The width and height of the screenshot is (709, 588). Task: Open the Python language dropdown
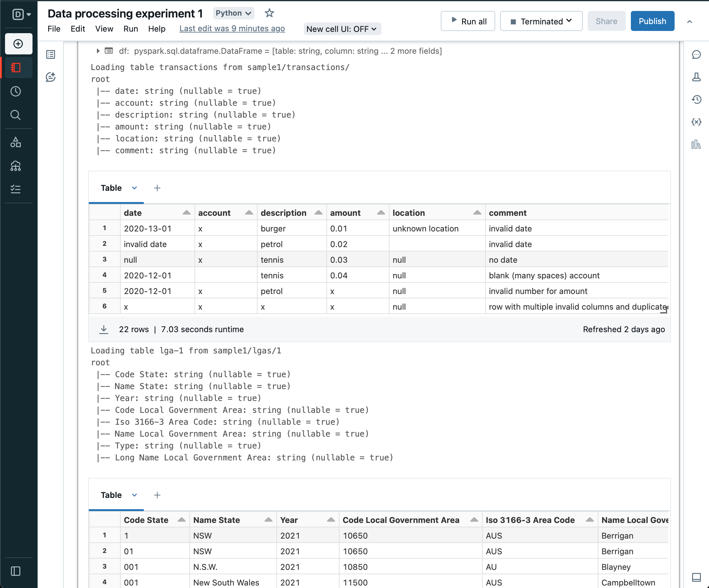coord(233,13)
